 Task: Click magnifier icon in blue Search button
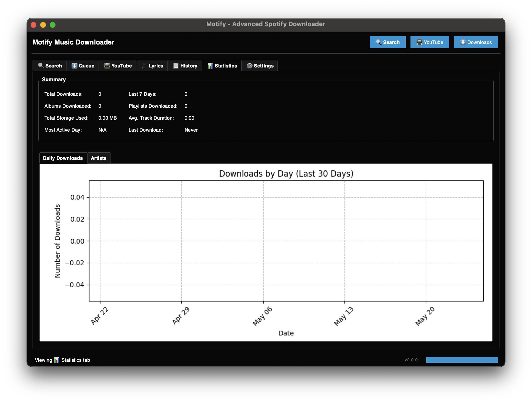pos(379,42)
